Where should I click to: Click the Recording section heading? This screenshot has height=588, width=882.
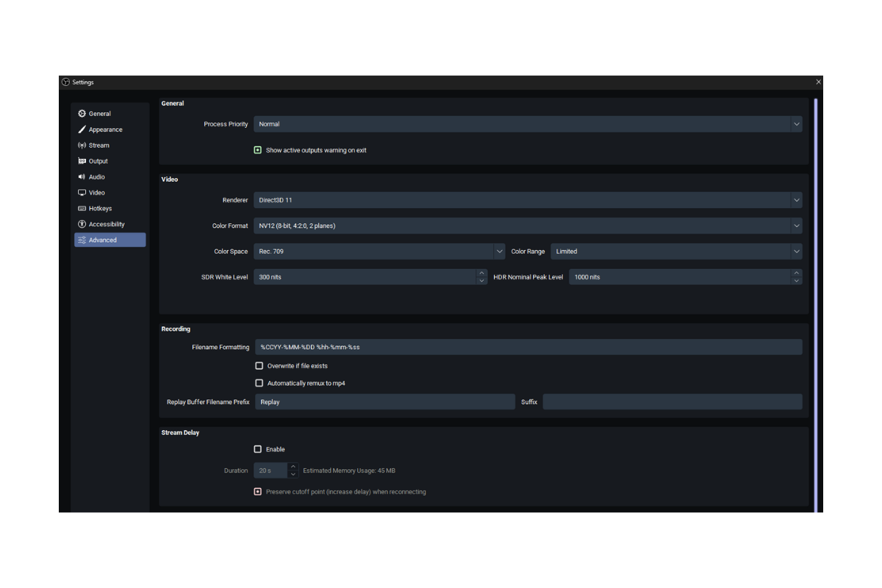click(x=176, y=329)
